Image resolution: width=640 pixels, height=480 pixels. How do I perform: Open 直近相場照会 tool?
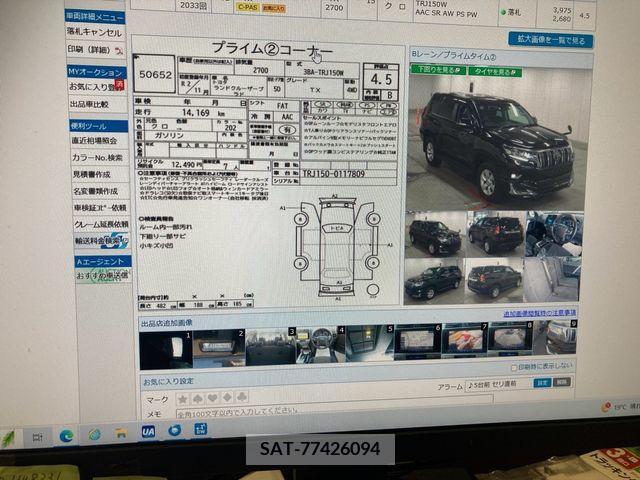(94, 140)
